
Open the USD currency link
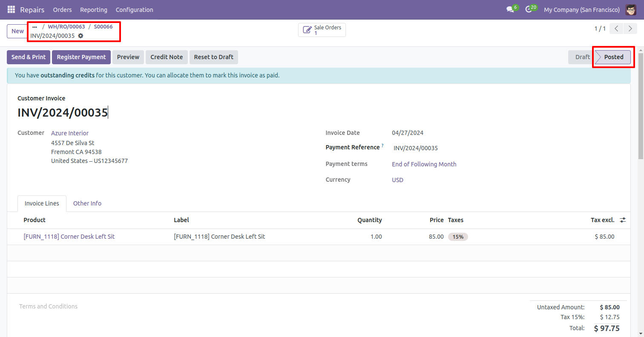click(x=398, y=180)
